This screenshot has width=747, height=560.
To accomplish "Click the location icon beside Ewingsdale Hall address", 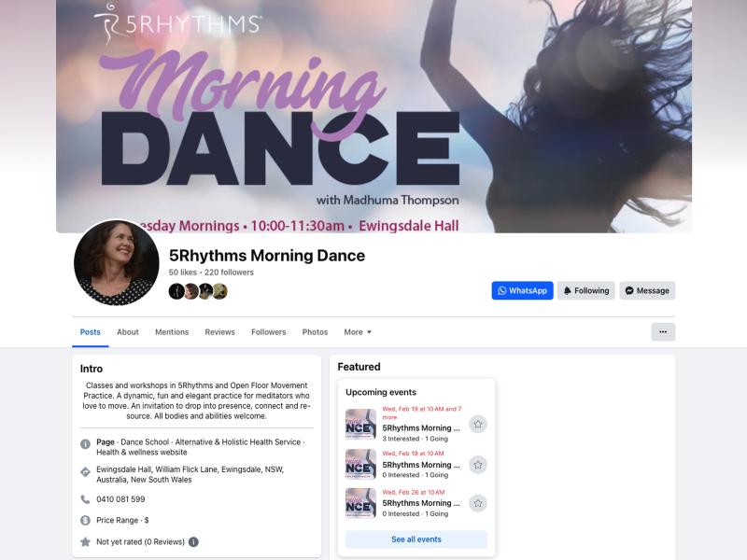I will (x=85, y=472).
